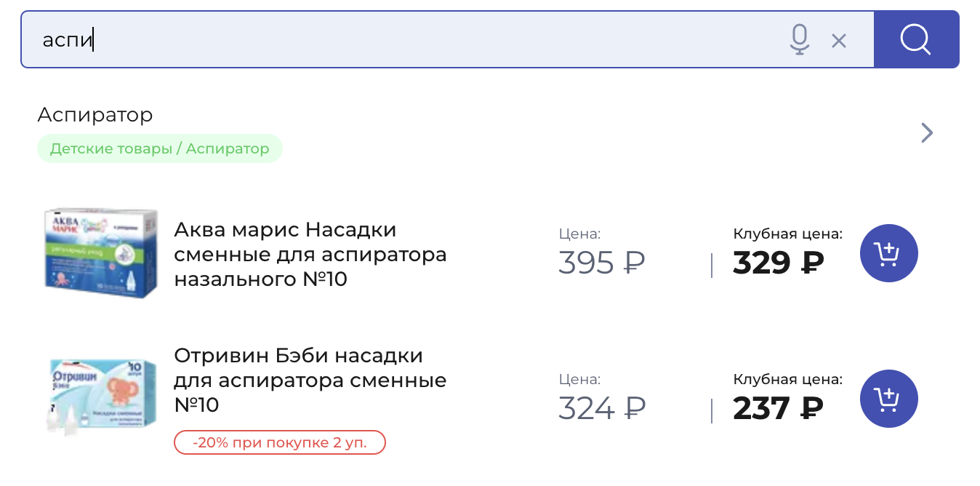Clear the search field with the X icon
Viewport: 980px width, 486px height.
click(x=839, y=41)
